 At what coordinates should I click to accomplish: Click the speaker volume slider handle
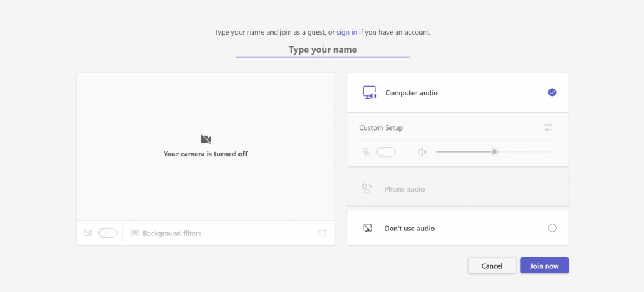(495, 152)
